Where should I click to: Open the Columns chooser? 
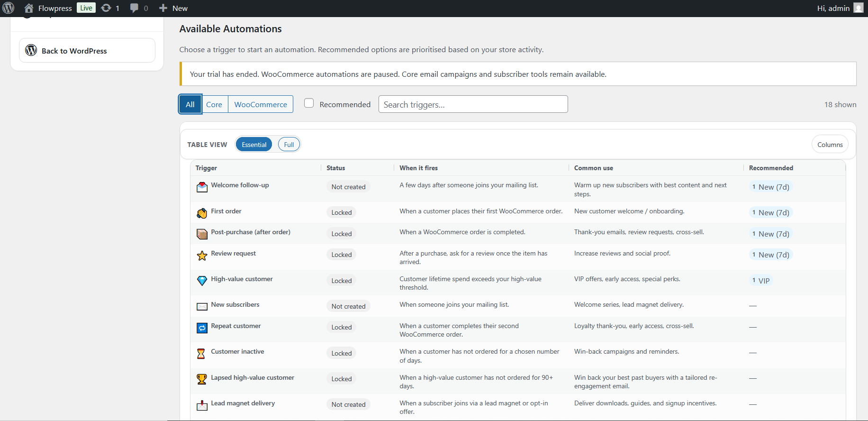830,145
